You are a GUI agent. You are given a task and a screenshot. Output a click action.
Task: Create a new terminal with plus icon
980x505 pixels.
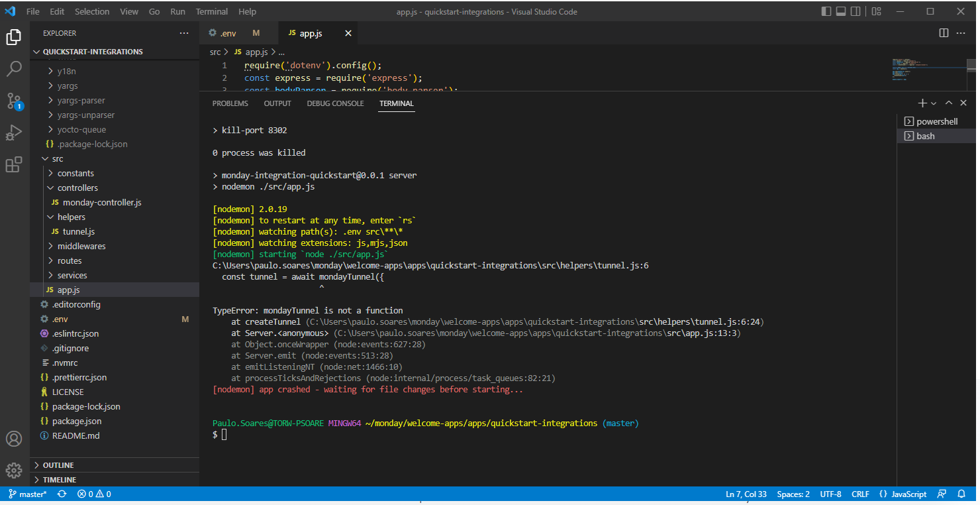922,103
